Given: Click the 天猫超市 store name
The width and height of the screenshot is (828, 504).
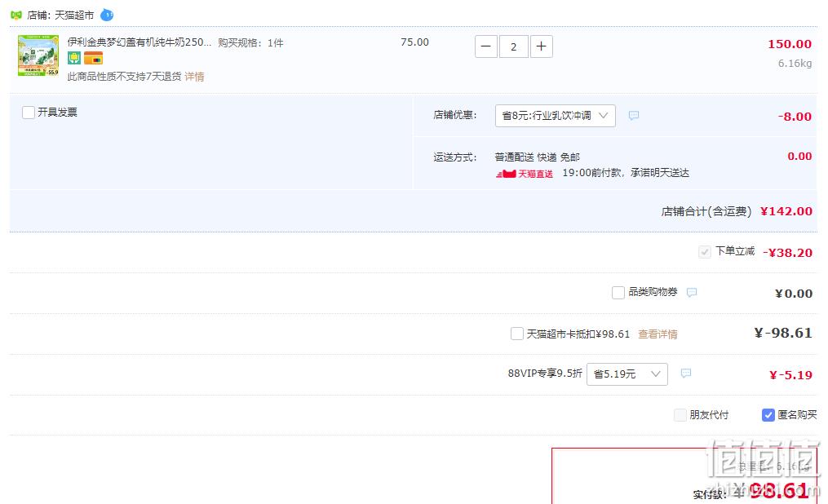Looking at the screenshot, I should coord(74,15).
